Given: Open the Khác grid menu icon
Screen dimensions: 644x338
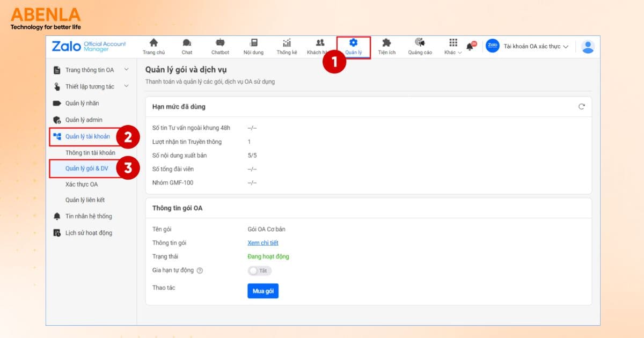Looking at the screenshot, I should click(x=453, y=43).
